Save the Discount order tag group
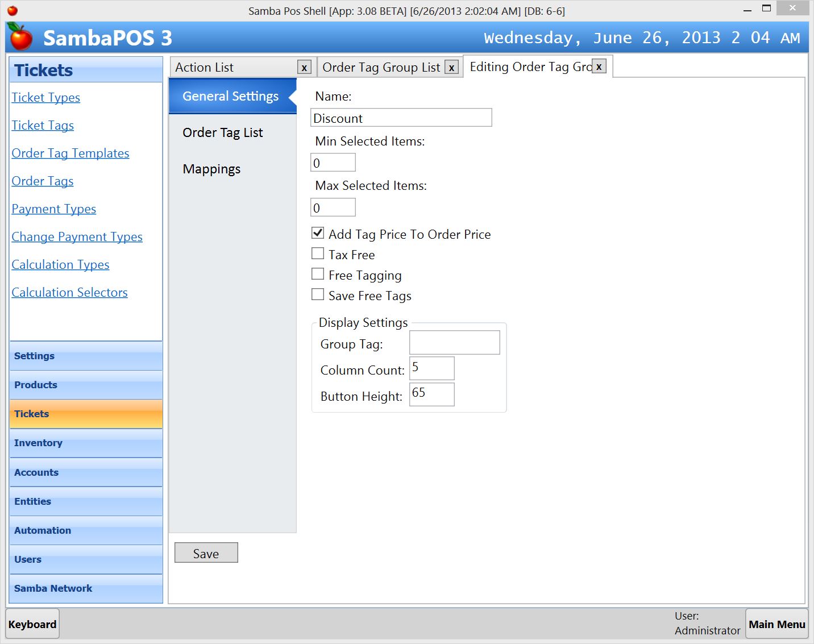Image resolution: width=814 pixels, height=644 pixels. (x=206, y=552)
